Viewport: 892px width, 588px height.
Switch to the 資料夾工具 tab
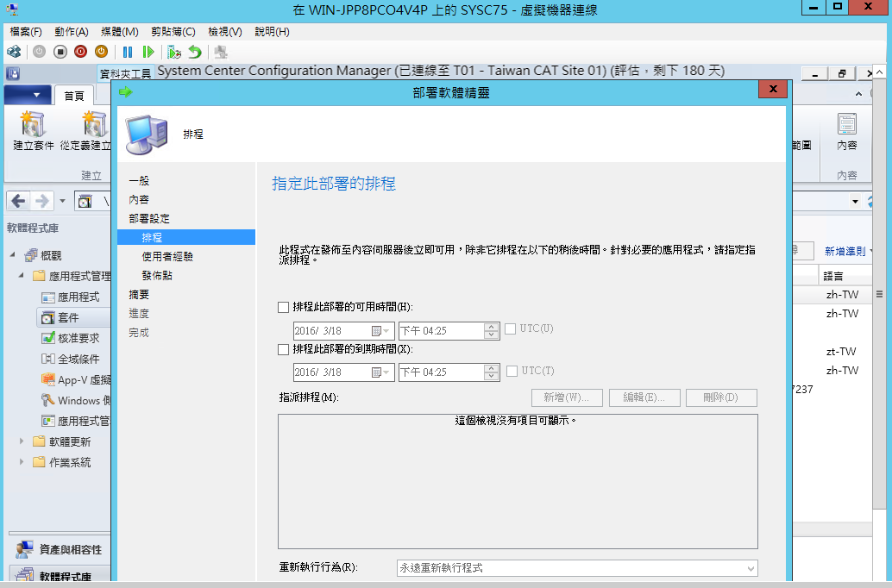125,74
